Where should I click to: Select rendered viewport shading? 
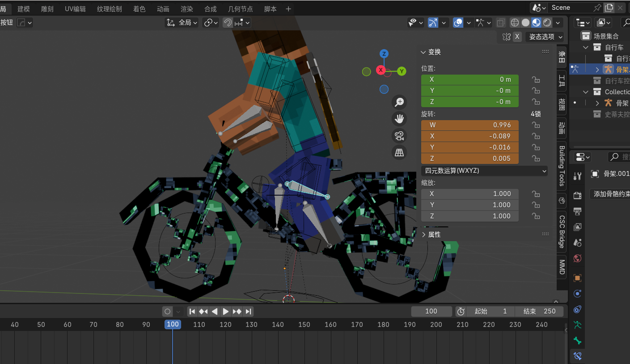(547, 22)
